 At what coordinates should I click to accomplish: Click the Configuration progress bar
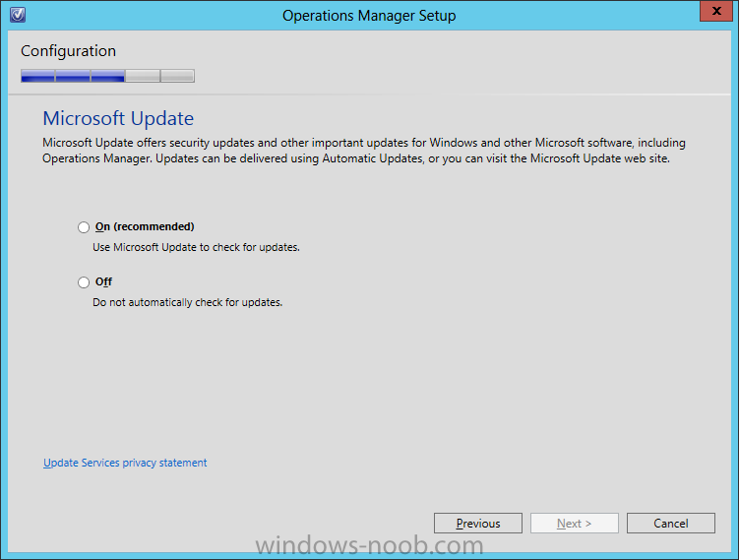click(x=107, y=76)
